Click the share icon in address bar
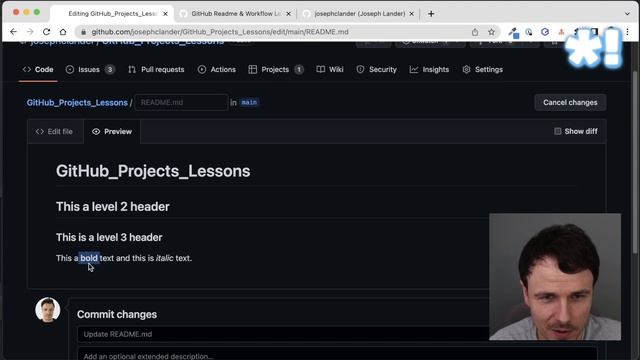640x360 pixels. pyautogui.click(x=475, y=32)
